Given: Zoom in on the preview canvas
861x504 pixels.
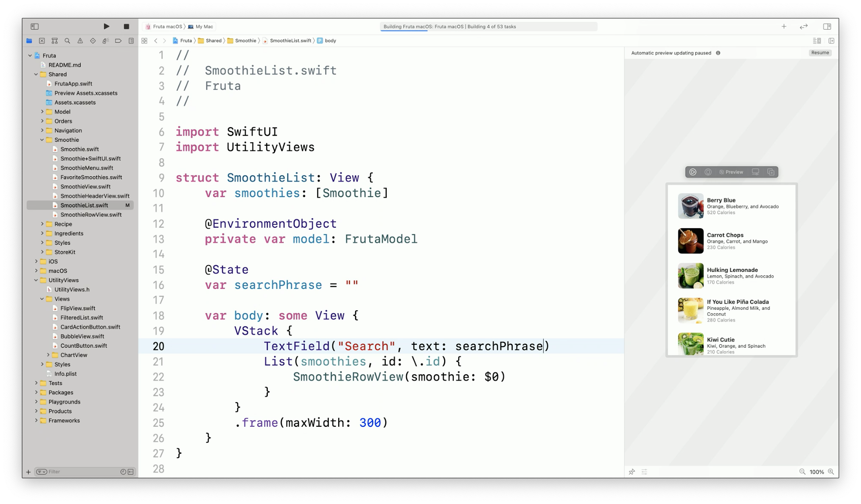Looking at the screenshot, I should [x=831, y=471].
